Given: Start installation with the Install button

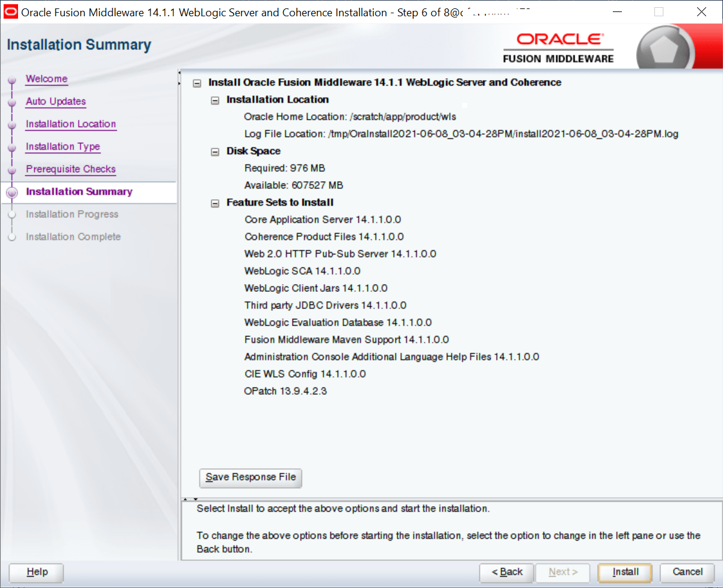Looking at the screenshot, I should pos(624,572).
